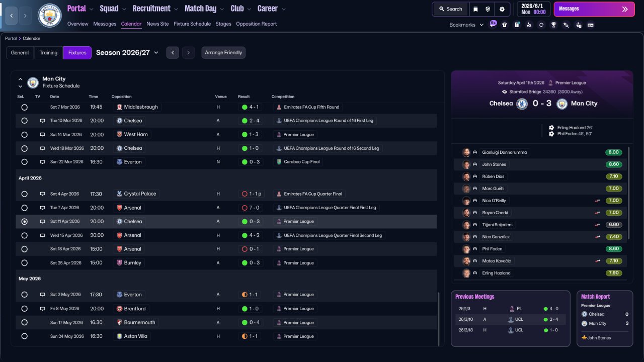Image resolution: width=644 pixels, height=362 pixels.
Task: Open the Overview tab
Action: coord(77,24)
